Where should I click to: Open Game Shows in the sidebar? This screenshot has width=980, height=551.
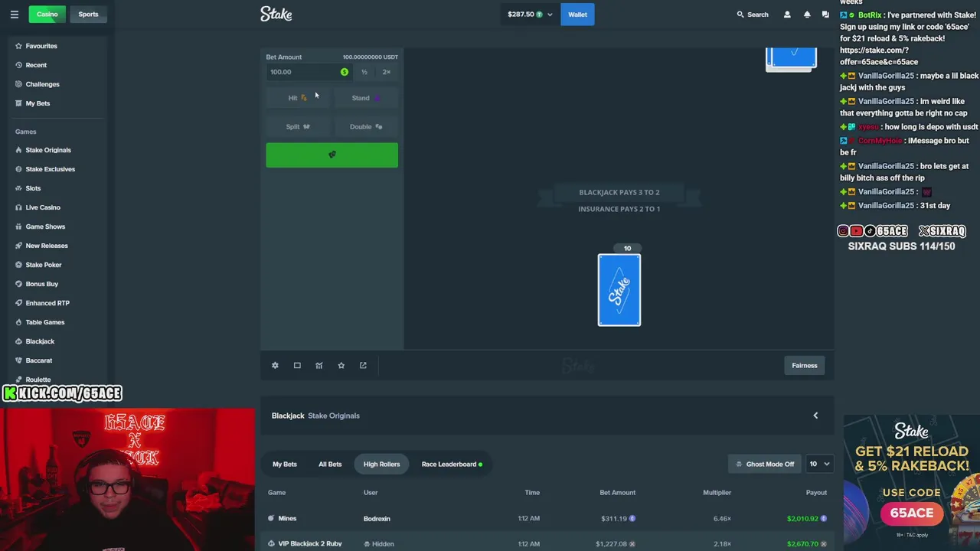(45, 227)
